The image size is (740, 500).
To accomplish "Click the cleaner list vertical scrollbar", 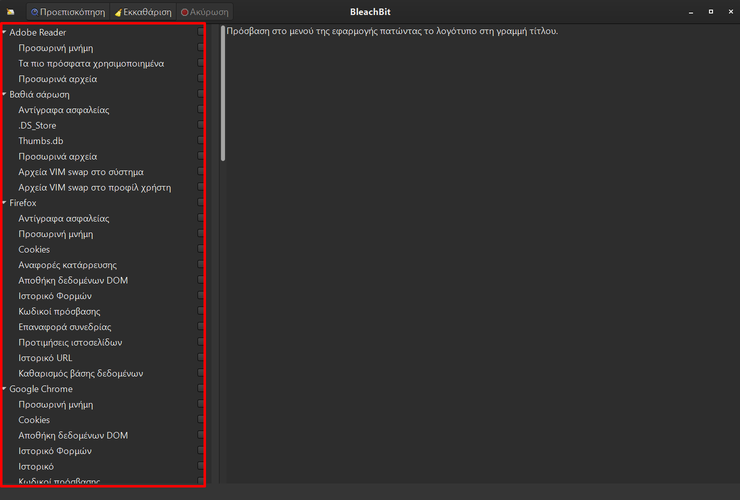I will pos(223,95).
